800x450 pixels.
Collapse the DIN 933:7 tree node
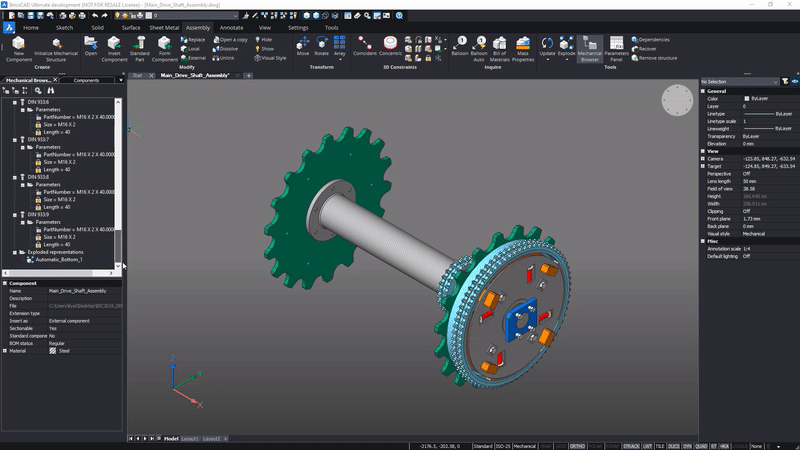point(15,140)
